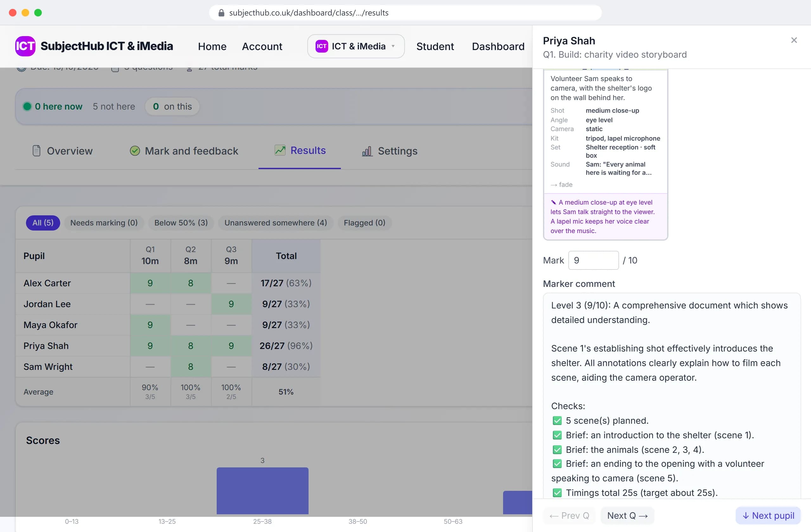Click the Q1 column header
The width and height of the screenshot is (811, 532).
[x=150, y=256]
